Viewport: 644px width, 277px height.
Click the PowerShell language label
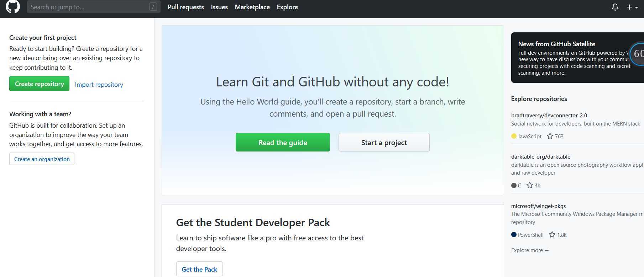(530, 235)
